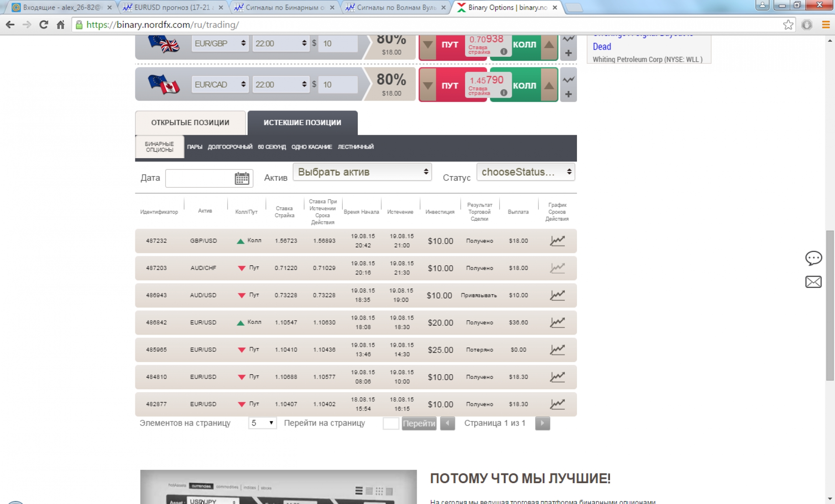
Task: Switch to the ОТКРЫТЫЕ ПОЗИЦИИ tab
Action: point(190,123)
